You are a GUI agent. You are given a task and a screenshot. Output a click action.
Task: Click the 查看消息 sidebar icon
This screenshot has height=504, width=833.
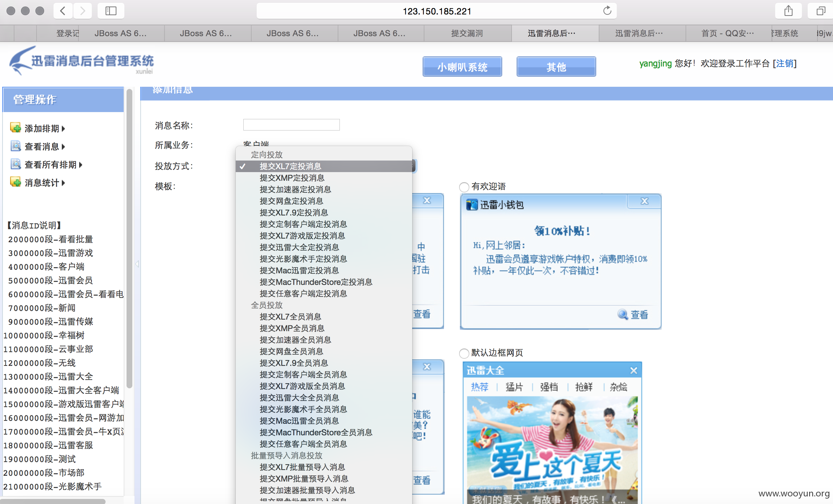[16, 146]
